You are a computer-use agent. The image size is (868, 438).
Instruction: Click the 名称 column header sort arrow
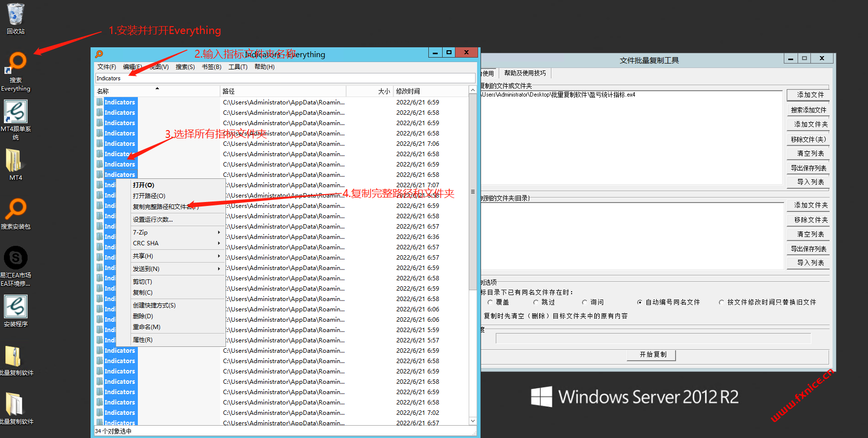pos(158,89)
